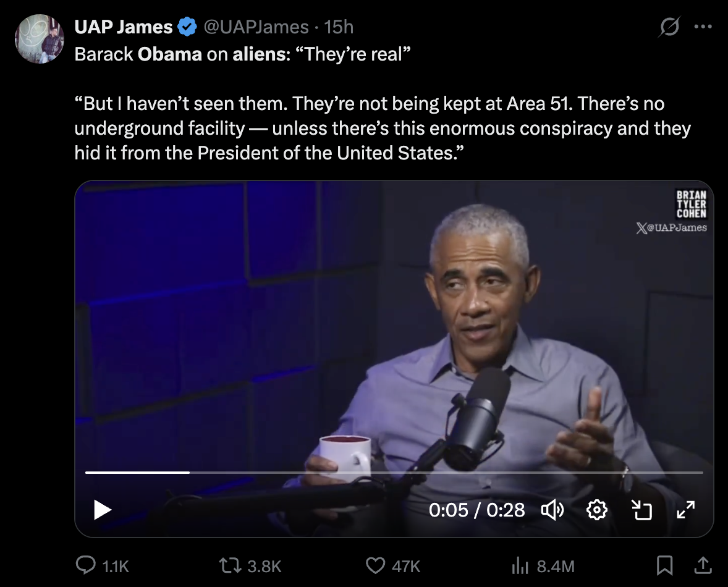Viewport: 728px width, 587px height.
Task: Click the blue verified badge
Action: (x=187, y=27)
